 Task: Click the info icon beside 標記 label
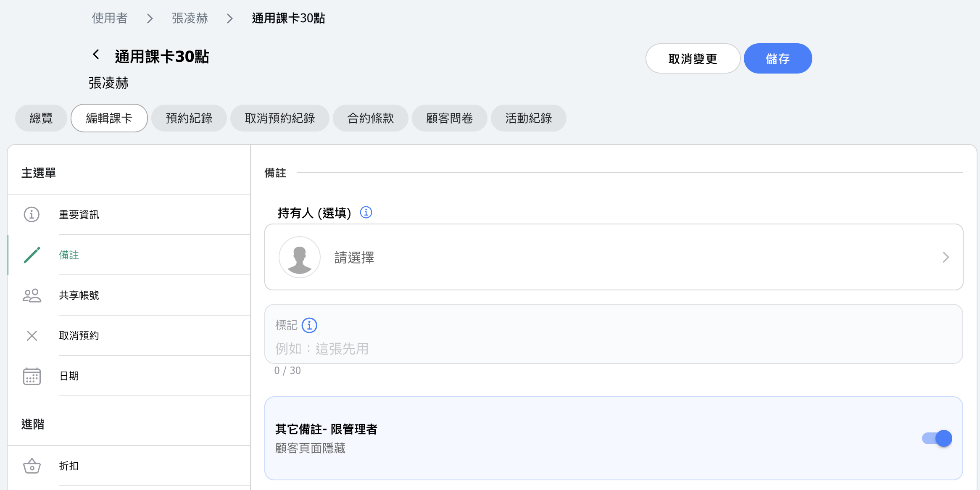pos(310,325)
